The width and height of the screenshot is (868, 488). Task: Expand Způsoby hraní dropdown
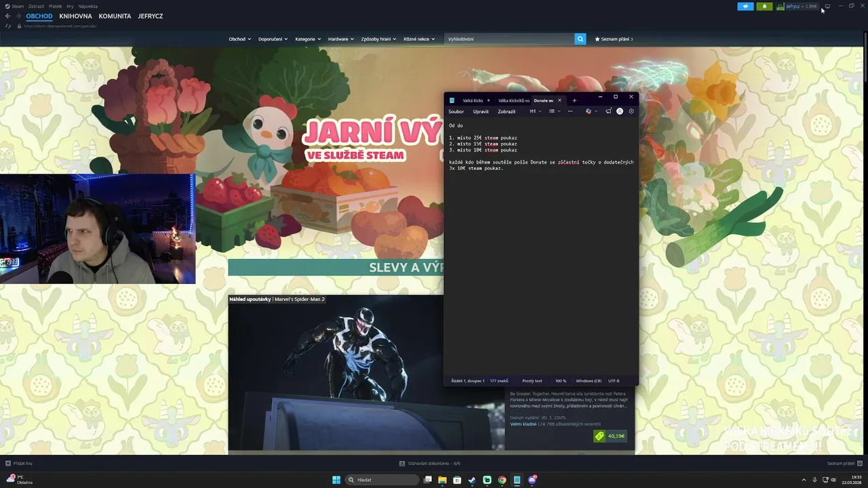[378, 39]
